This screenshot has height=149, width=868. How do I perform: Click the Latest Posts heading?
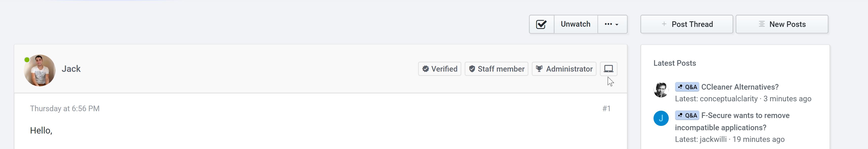pos(675,63)
